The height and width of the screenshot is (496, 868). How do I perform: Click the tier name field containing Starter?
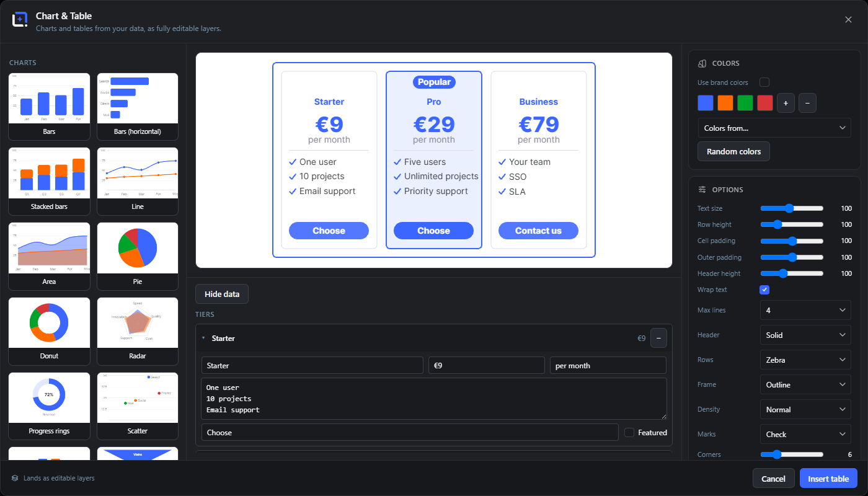point(312,365)
